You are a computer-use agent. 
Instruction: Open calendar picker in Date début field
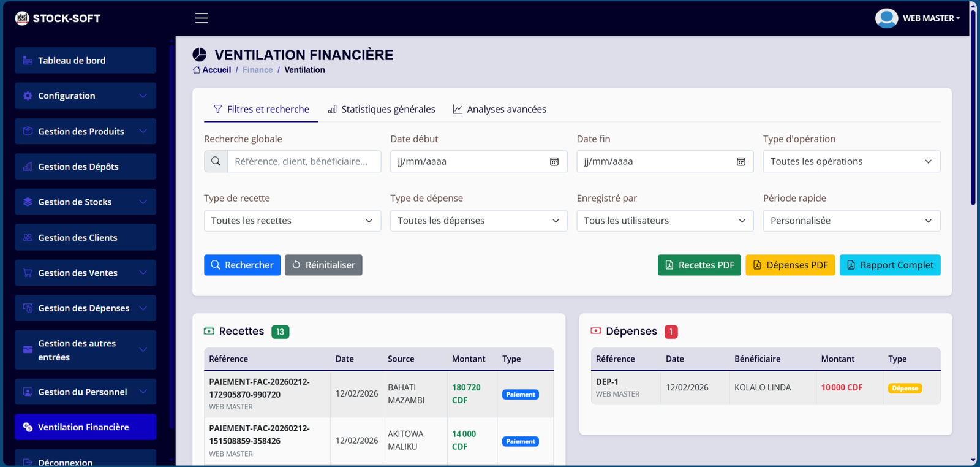pyautogui.click(x=554, y=162)
